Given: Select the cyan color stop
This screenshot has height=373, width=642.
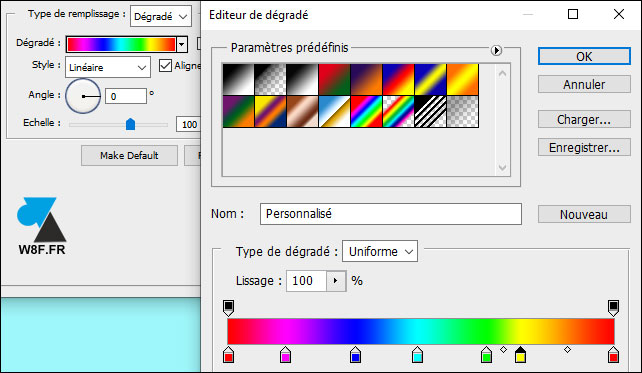Looking at the screenshot, I should [417, 355].
